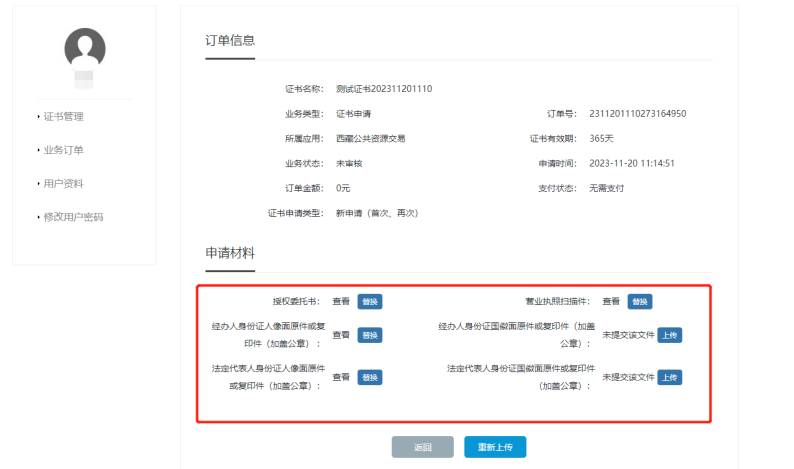Screen dimensions: 794x469
Task: Upload 经办人身份证国徽面 file
Action: tap(669, 335)
